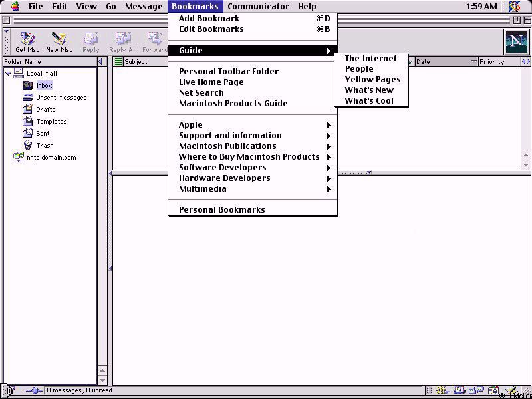Toggle message threading next to Subject column

coord(118,62)
